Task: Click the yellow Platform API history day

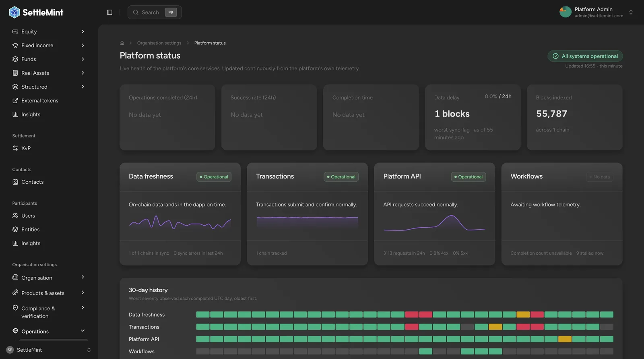Action: pyautogui.click(x=565, y=339)
